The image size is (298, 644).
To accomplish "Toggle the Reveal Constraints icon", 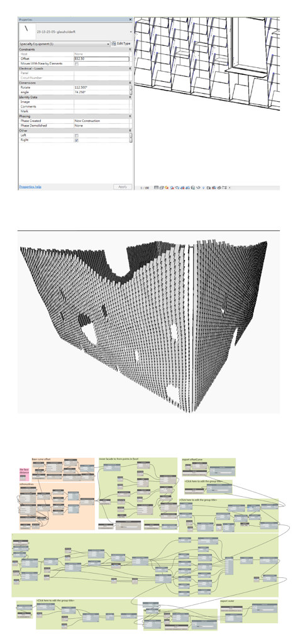I will point(224,187).
